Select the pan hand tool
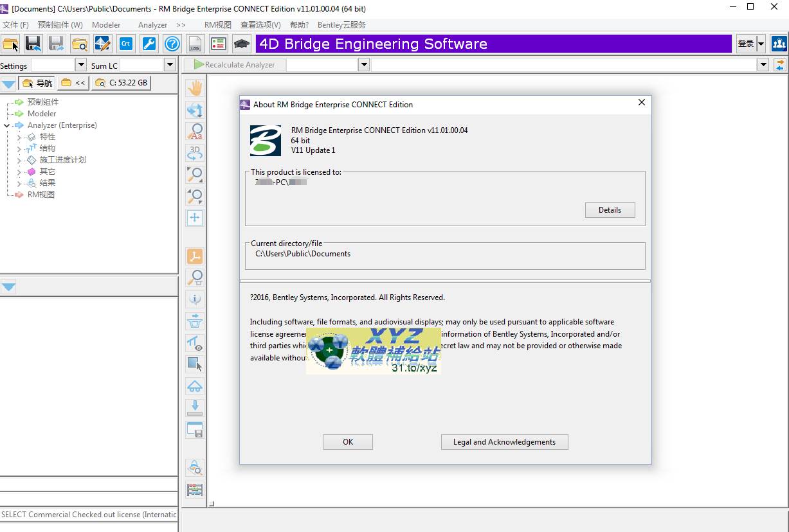The height and width of the screenshot is (532, 789). point(195,88)
